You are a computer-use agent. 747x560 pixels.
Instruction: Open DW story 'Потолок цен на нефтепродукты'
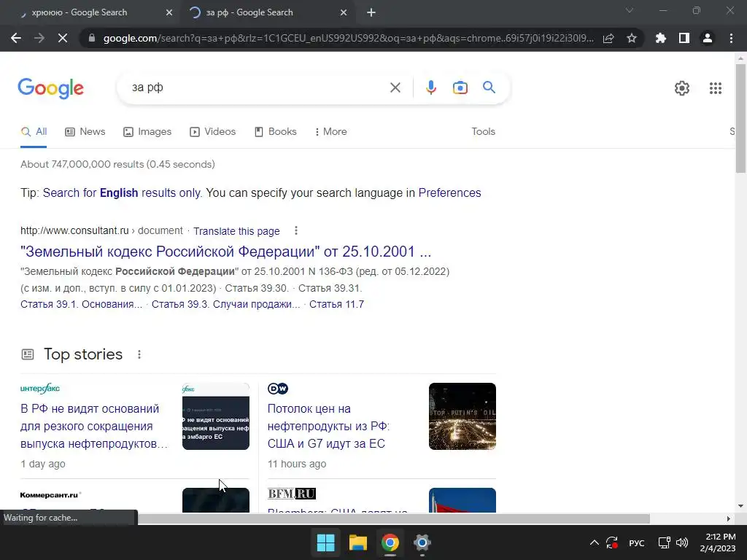pyautogui.click(x=328, y=426)
